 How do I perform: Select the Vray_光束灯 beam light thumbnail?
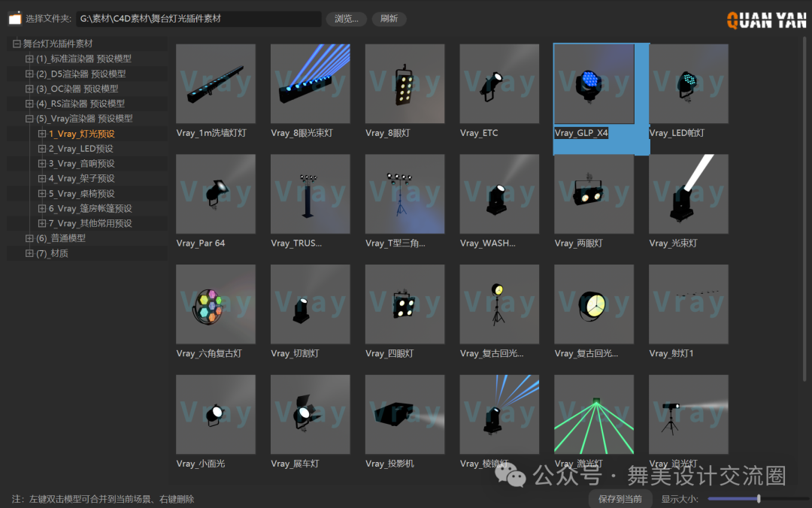(x=688, y=194)
